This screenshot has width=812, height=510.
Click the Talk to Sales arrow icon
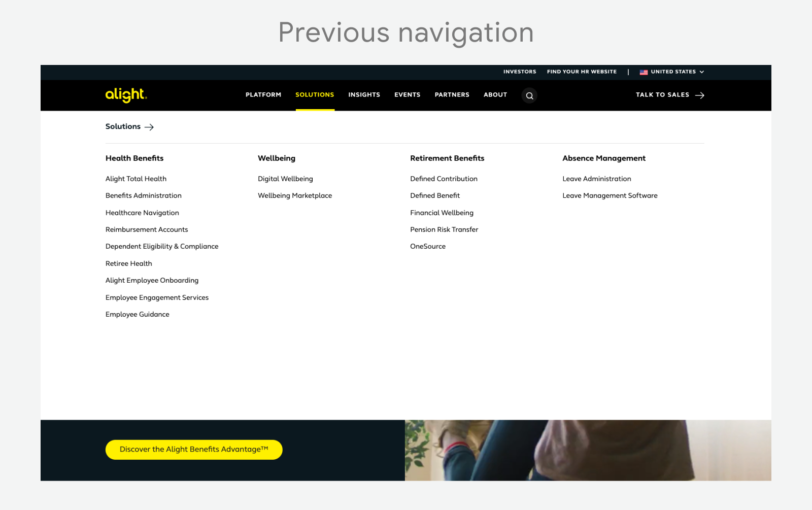pos(699,95)
